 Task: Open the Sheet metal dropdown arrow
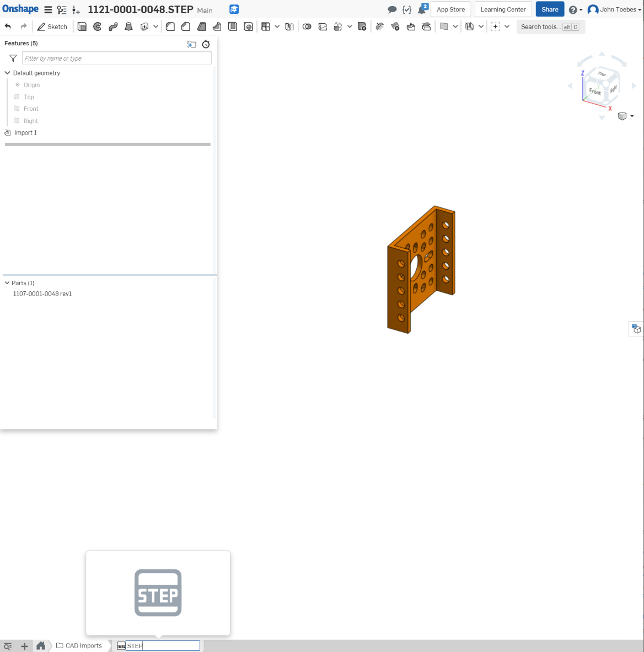(x=481, y=26)
